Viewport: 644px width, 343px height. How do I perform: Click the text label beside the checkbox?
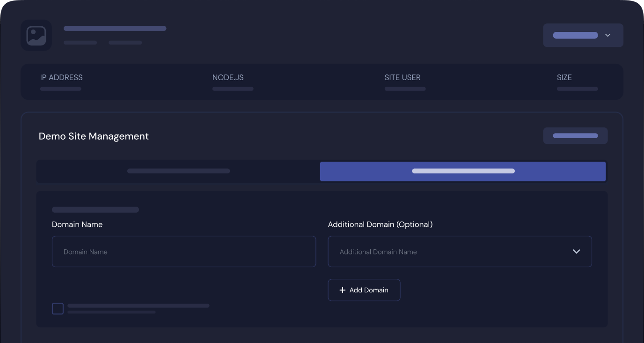tap(138, 306)
